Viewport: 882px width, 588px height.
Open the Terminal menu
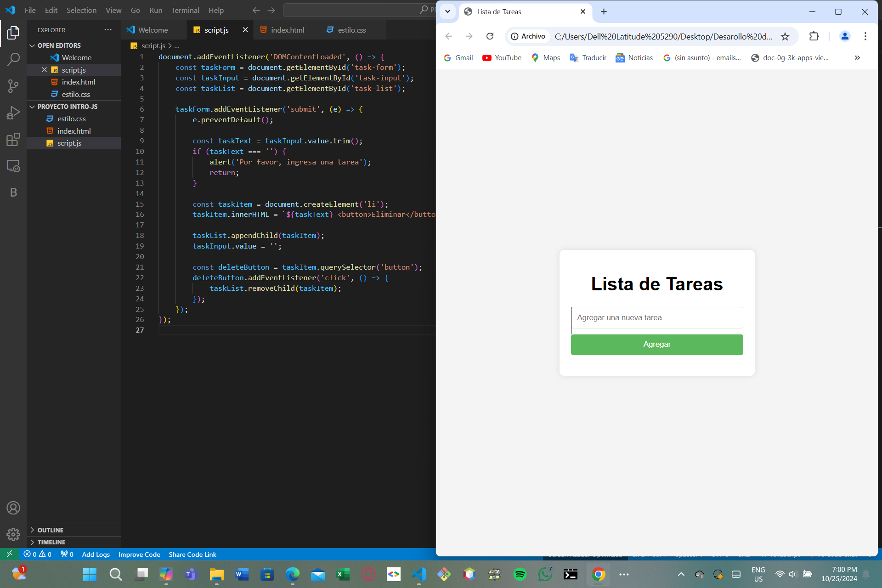(x=185, y=10)
